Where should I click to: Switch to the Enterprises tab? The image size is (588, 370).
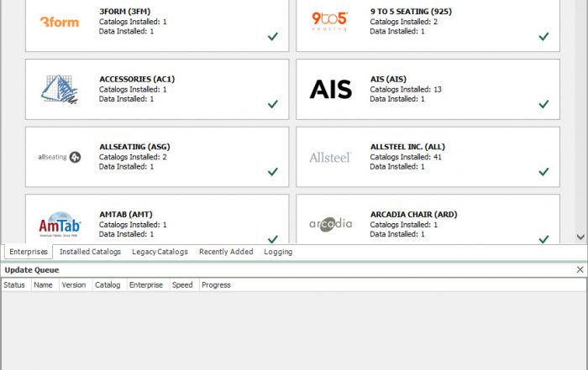29,252
